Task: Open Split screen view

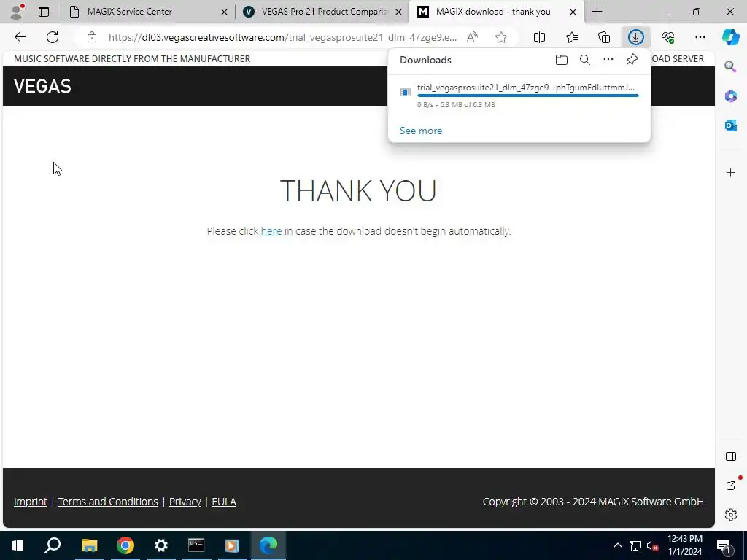Action: (539, 37)
